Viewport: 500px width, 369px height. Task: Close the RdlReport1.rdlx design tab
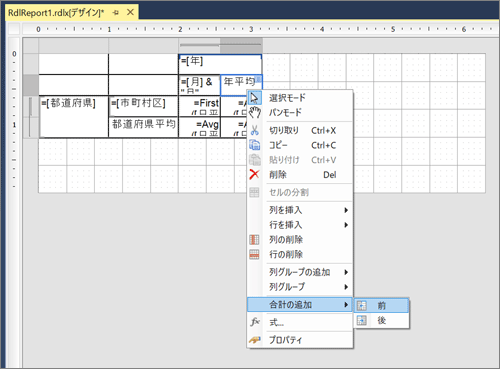tap(130, 12)
